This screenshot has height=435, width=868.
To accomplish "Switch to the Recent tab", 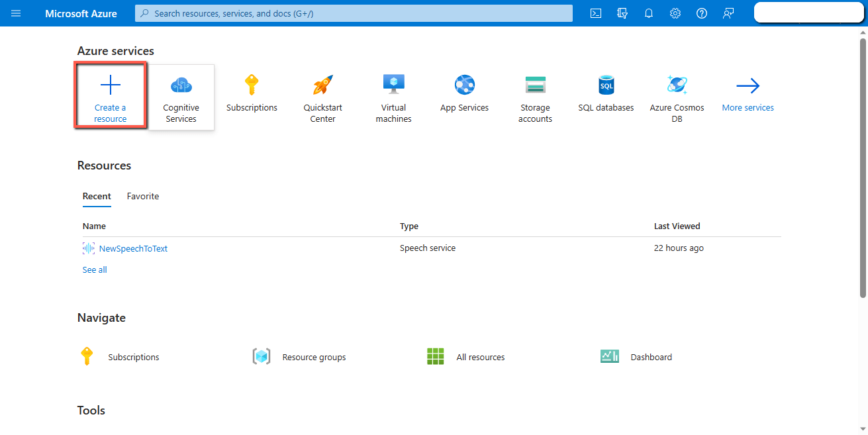I will click(x=97, y=196).
